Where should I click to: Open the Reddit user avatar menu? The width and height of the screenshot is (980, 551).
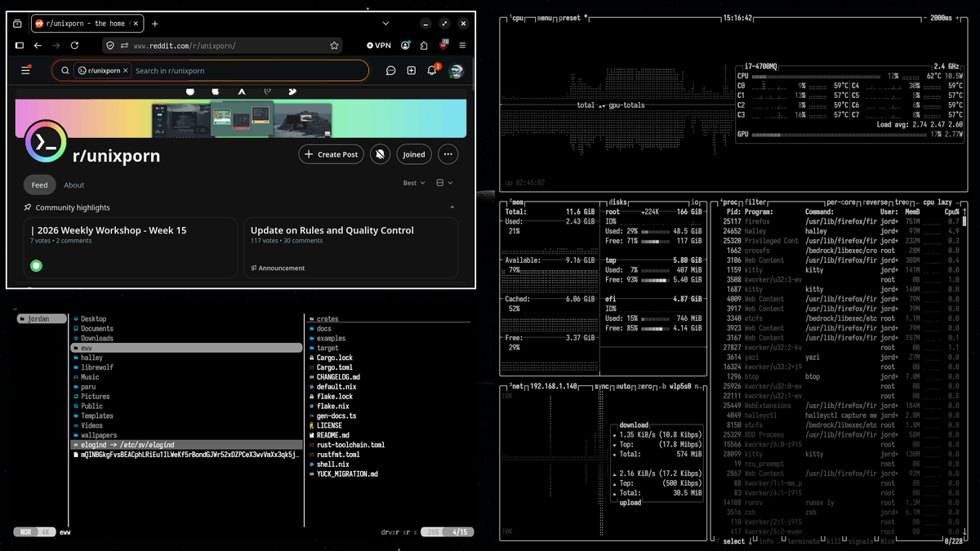coord(457,71)
